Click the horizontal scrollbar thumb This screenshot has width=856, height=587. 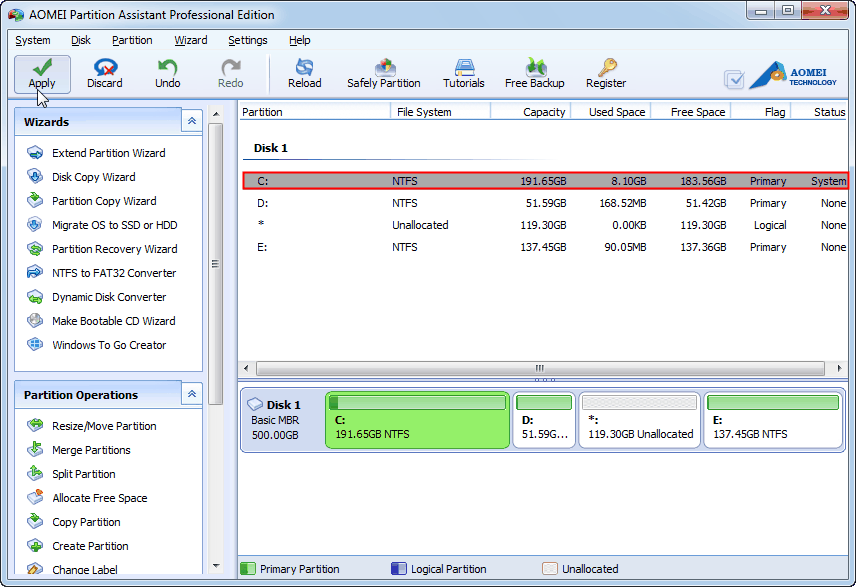coord(540,368)
